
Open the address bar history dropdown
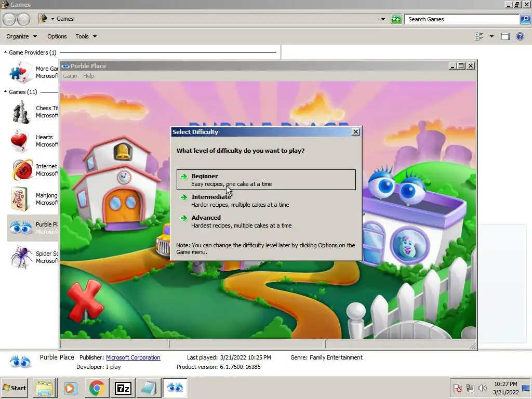pos(383,19)
